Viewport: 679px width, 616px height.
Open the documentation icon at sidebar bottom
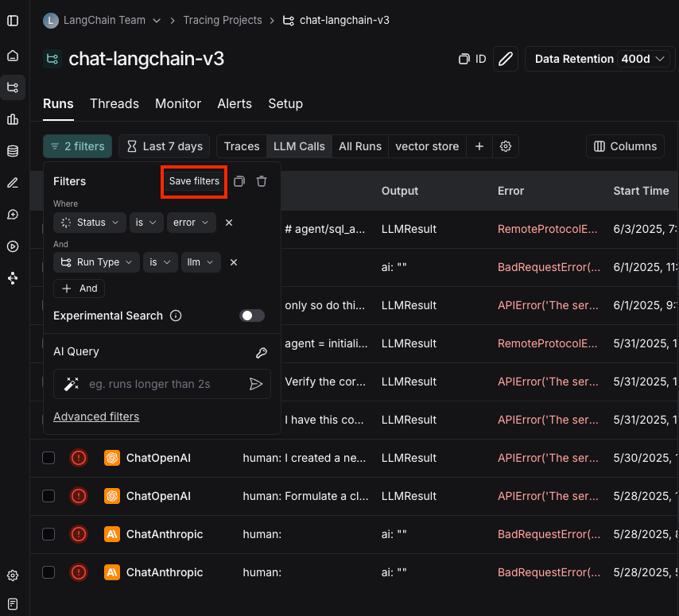(x=13, y=604)
